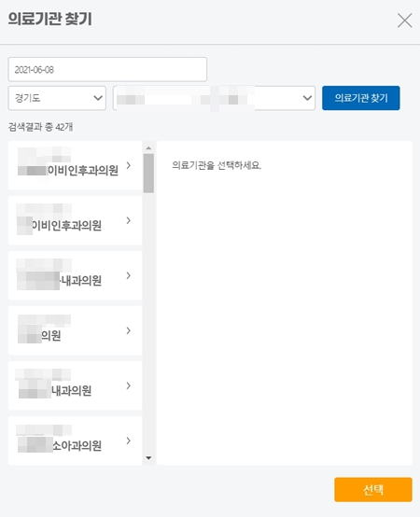Click chevron on first 이비인후과의원 result
This screenshot has width=420, height=517.
click(129, 165)
